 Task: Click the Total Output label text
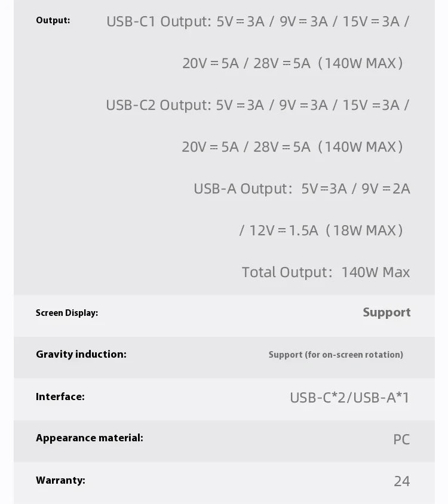coord(287,272)
